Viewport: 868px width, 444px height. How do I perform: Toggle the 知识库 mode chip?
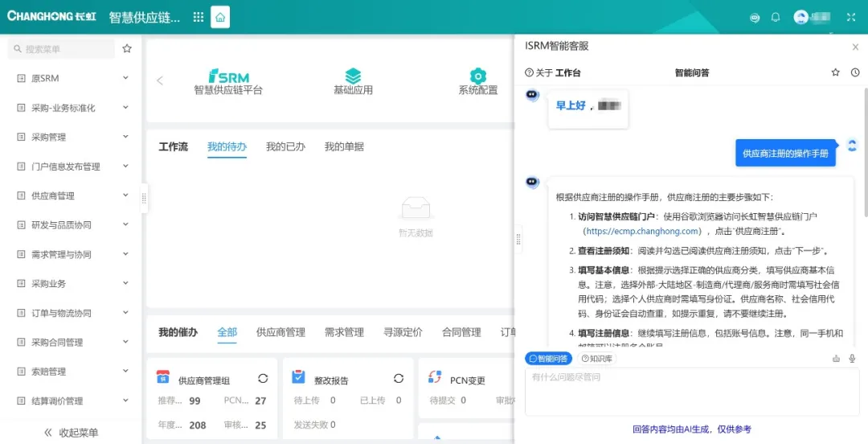[x=596, y=359]
